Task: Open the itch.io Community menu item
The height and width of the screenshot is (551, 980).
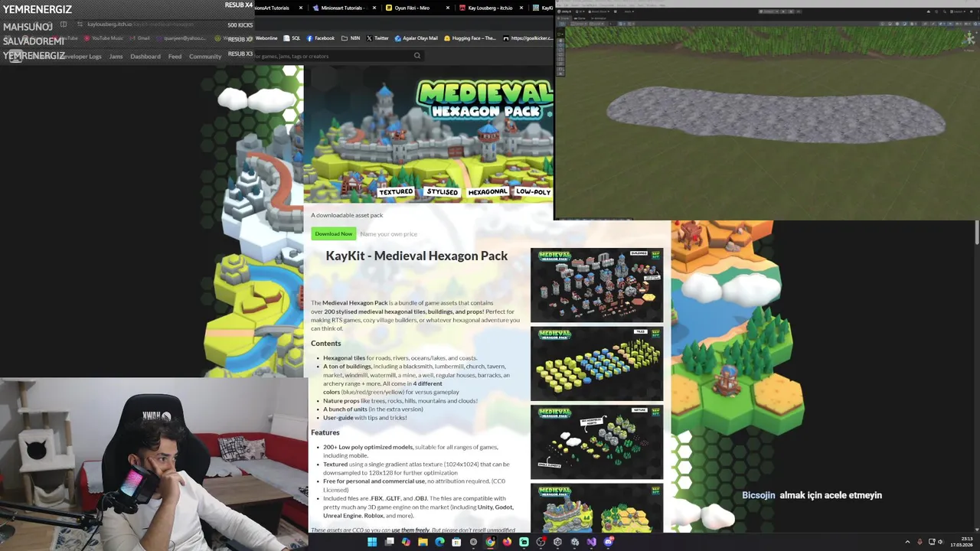Action: (x=205, y=57)
